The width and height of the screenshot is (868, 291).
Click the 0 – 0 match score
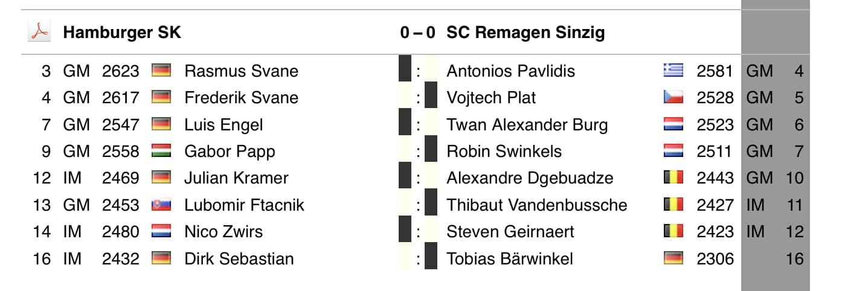tap(417, 33)
